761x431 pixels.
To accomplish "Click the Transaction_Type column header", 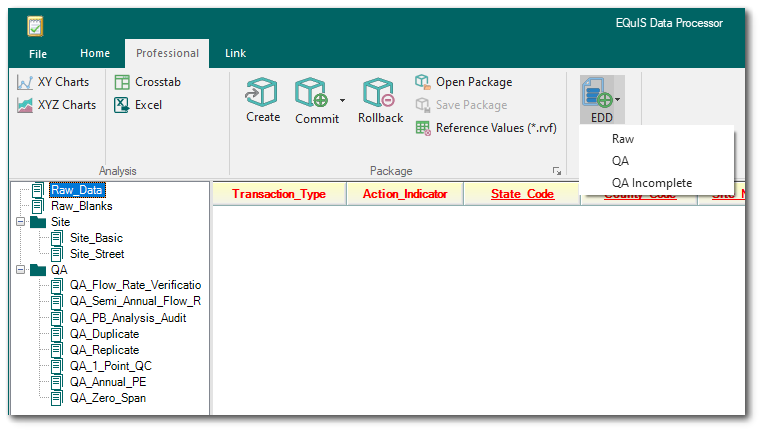I will (x=279, y=194).
